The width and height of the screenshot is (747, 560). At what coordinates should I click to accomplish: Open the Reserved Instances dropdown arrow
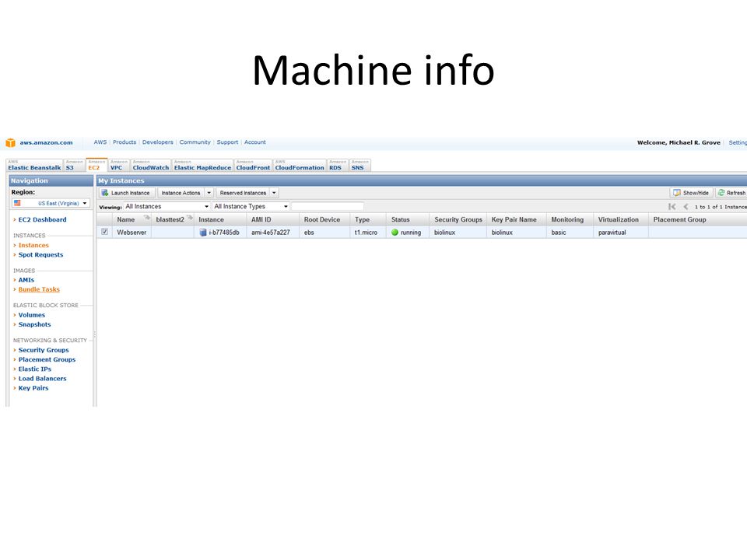pyautogui.click(x=275, y=193)
